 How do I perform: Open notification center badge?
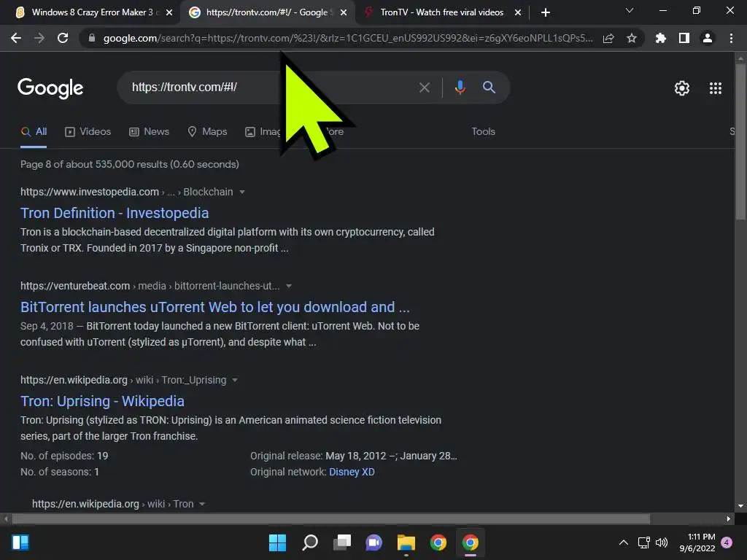click(727, 542)
